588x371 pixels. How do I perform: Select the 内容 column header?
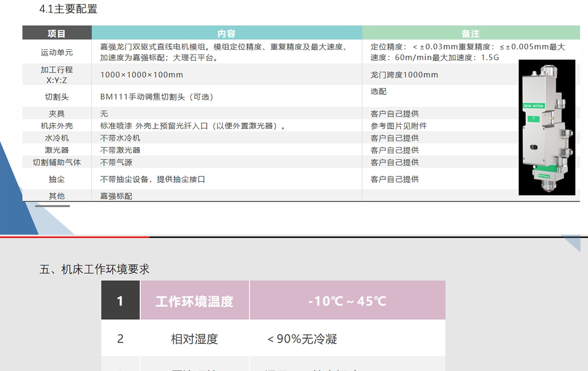coord(227,33)
